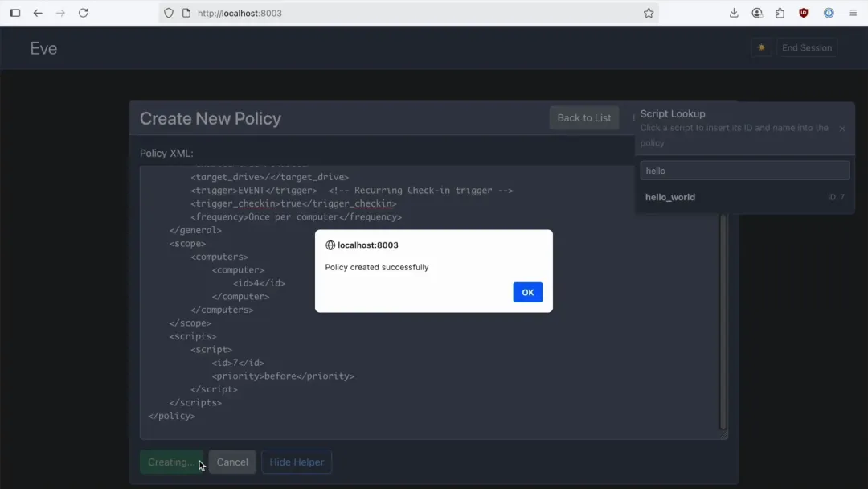Open the shield tracking protection icon
Image resolution: width=868 pixels, height=489 pixels.
169,13
